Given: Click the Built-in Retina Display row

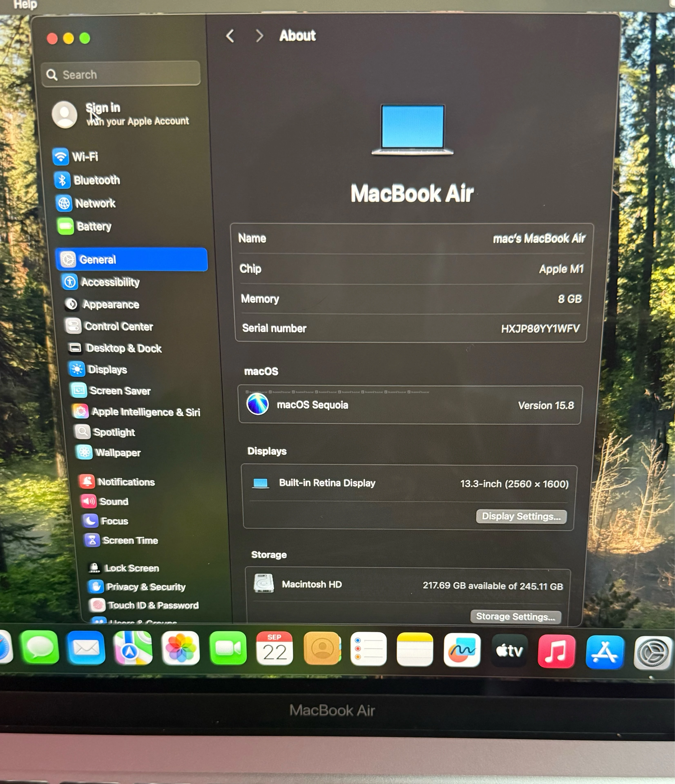Looking at the screenshot, I should pos(409,483).
